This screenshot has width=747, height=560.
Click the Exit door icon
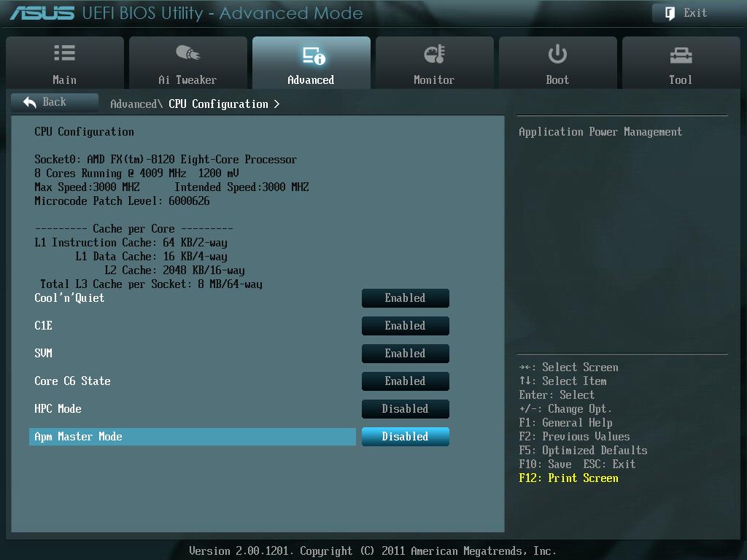(x=670, y=13)
